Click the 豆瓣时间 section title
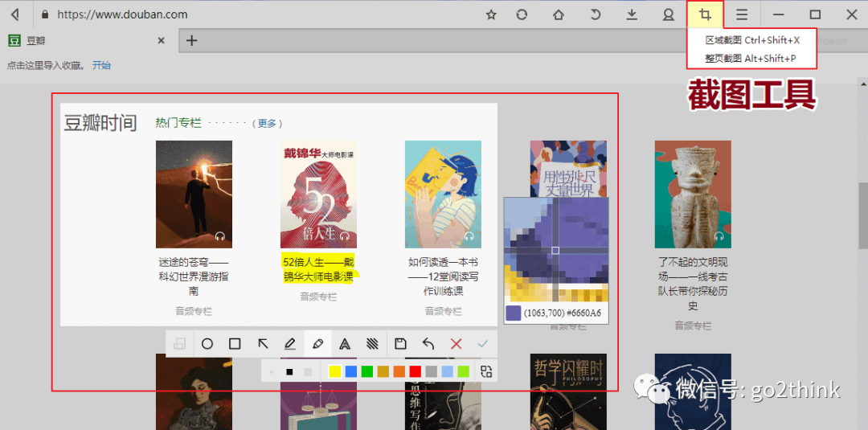Image resolution: width=868 pixels, height=430 pixels. [x=100, y=123]
